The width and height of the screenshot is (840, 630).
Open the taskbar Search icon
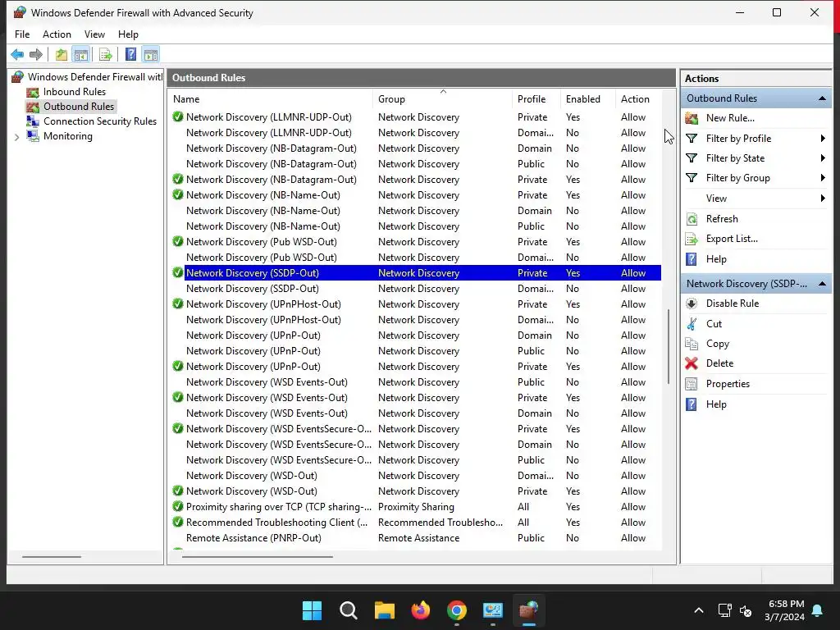click(348, 610)
